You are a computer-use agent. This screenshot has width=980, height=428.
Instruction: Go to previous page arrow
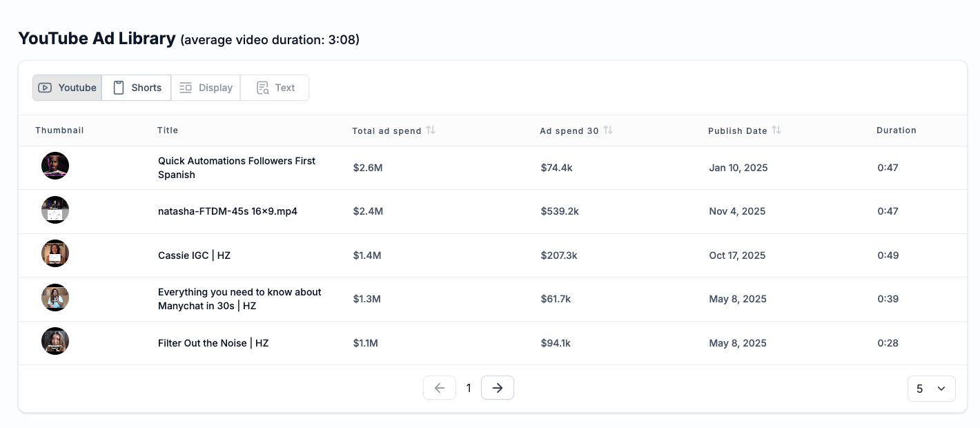(440, 388)
